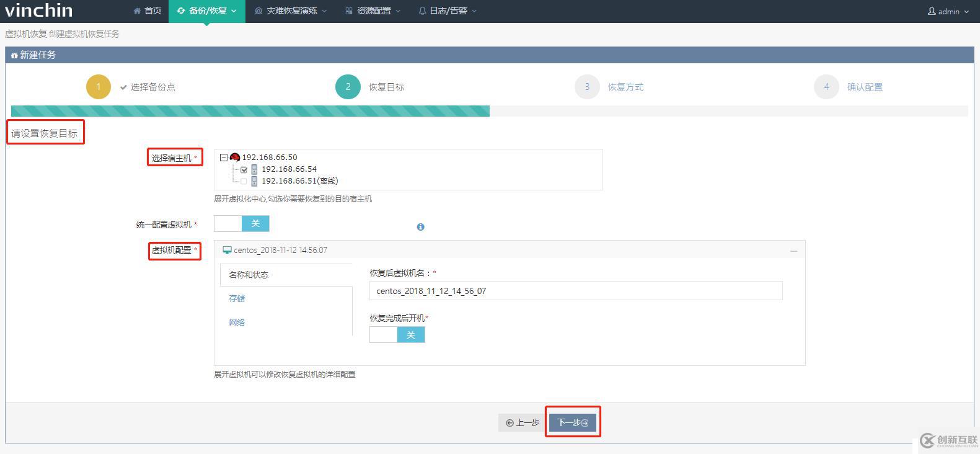Click the 恢复目标 step label
The width and height of the screenshot is (980, 454).
click(x=386, y=87)
